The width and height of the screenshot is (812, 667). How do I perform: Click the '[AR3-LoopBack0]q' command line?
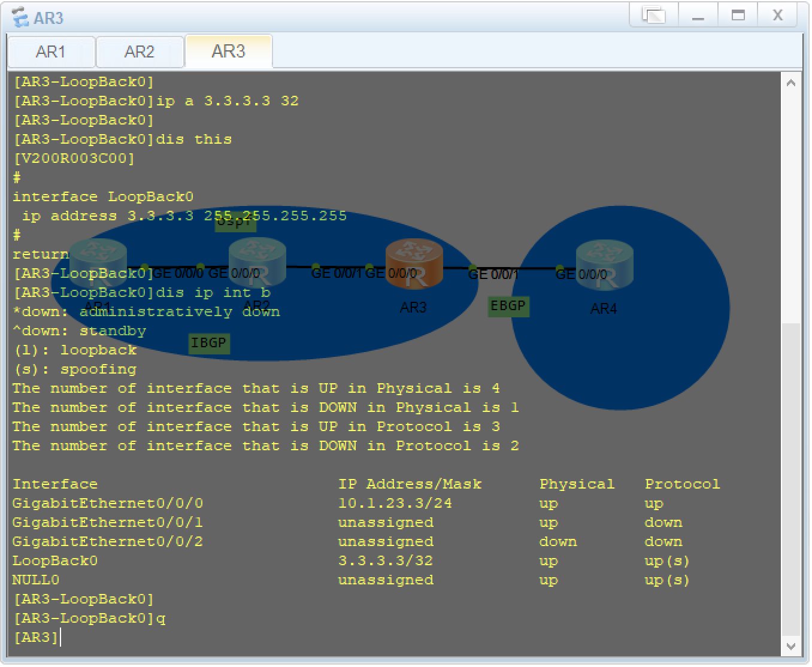tap(90, 619)
